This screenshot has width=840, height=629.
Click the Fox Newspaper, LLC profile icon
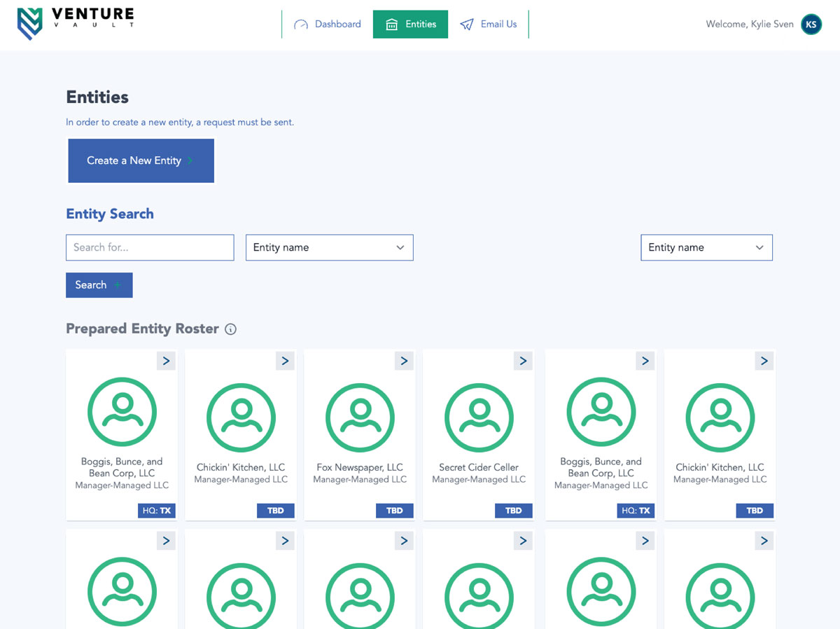click(x=360, y=417)
